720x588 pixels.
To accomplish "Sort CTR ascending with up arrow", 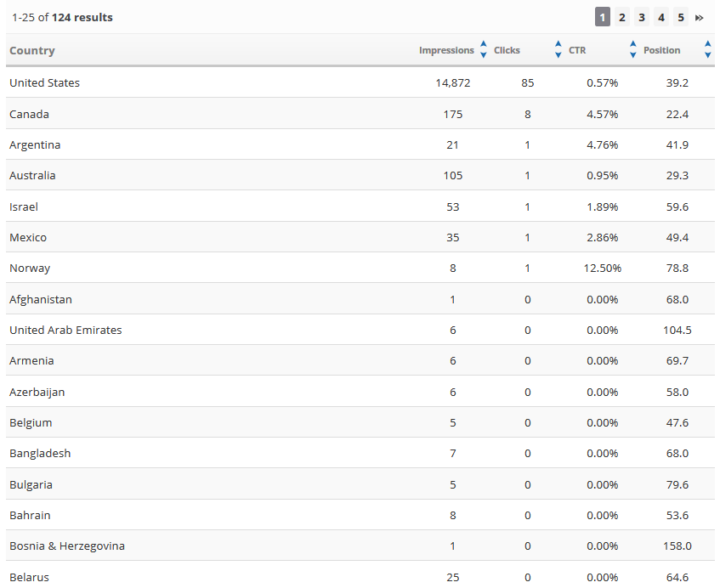I will (633, 44).
